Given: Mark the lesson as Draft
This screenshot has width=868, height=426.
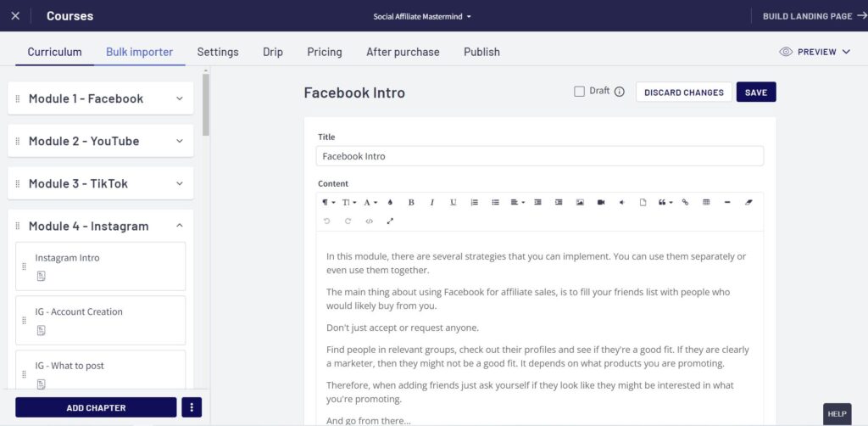Looking at the screenshot, I should click(x=579, y=92).
